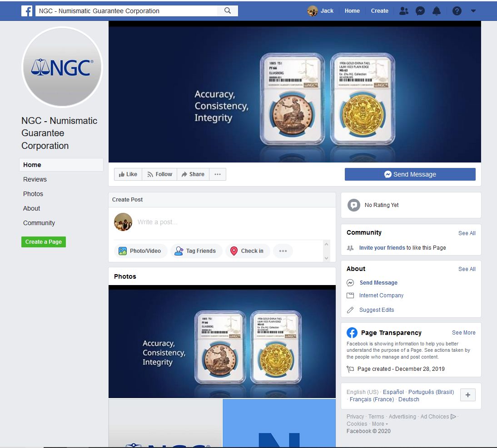Viewport: 497px width, 448px height.
Task: Open the Messenger icon in top bar
Action: 420,11
